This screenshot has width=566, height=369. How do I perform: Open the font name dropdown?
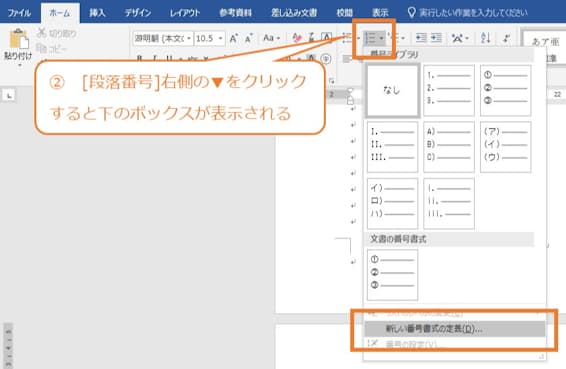pyautogui.click(x=189, y=38)
